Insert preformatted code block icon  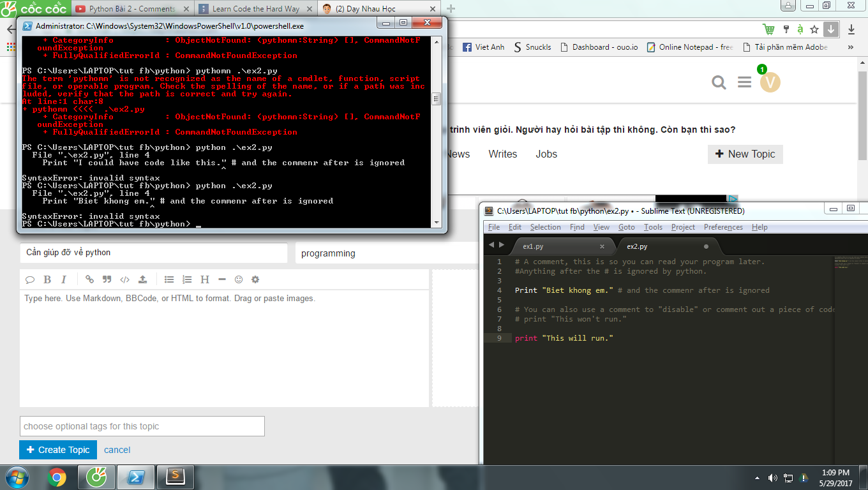125,279
